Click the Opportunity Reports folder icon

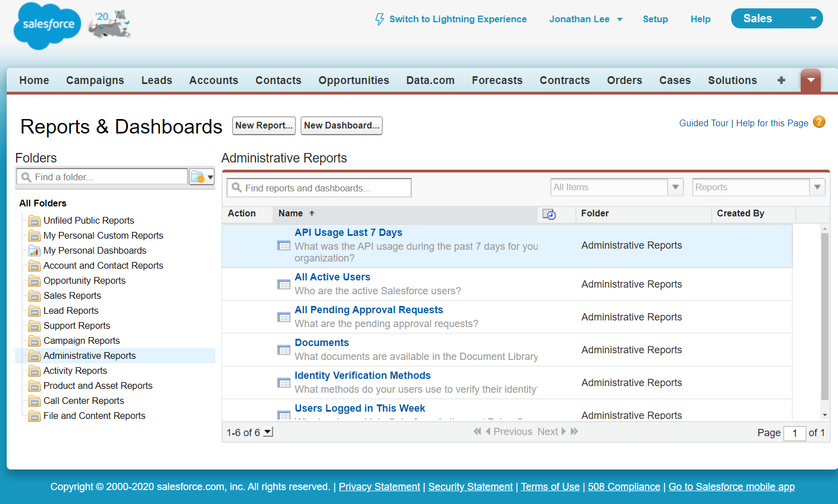[34, 281]
